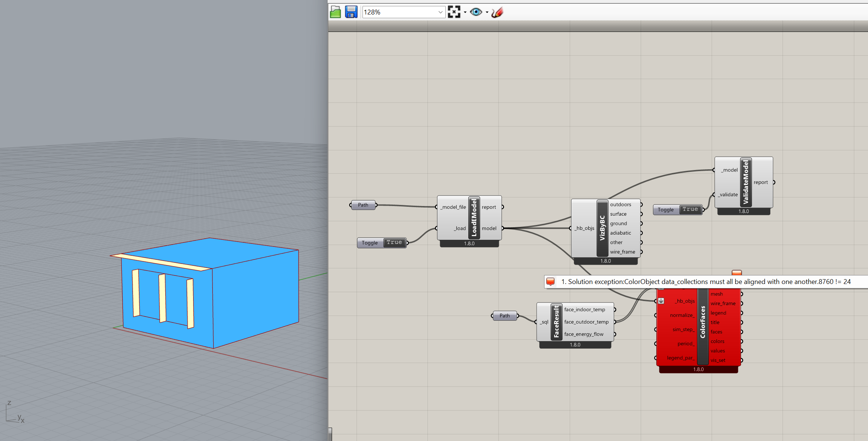Click the _validate input on ValidateModel
This screenshot has width=868, height=441.
(x=728, y=195)
